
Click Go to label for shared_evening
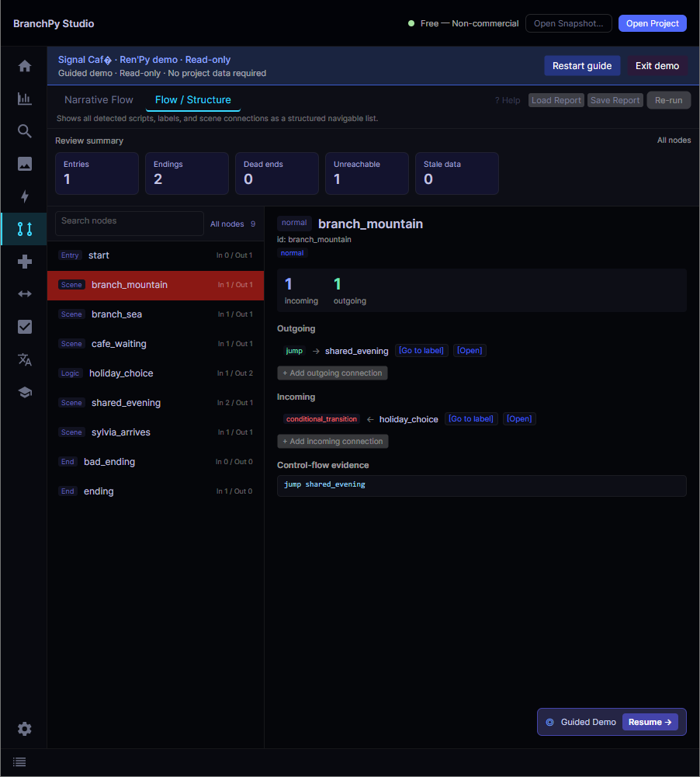click(421, 350)
